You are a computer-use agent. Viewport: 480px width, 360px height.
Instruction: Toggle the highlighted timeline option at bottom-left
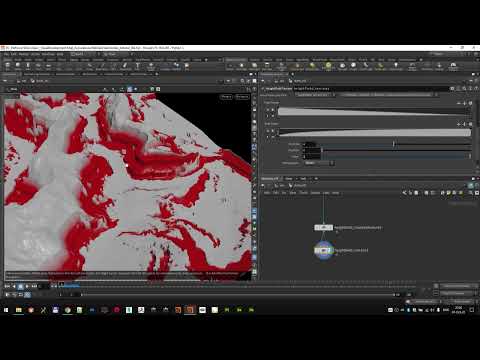click(27, 295)
